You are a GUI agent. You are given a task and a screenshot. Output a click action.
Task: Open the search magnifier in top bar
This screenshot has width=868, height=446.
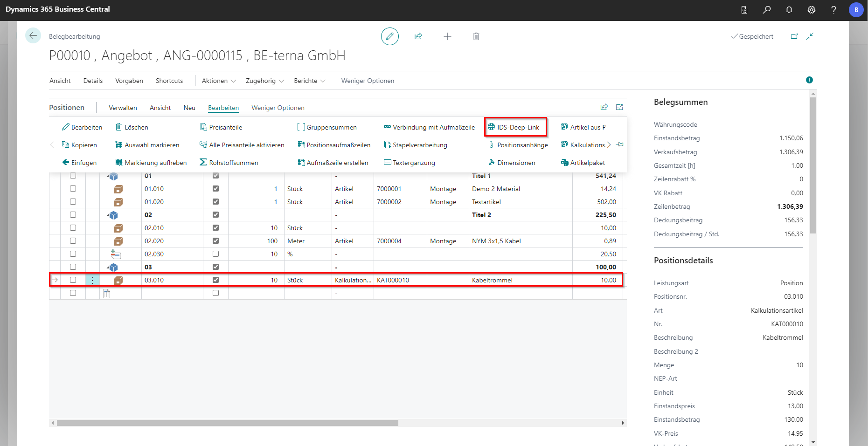pos(767,10)
